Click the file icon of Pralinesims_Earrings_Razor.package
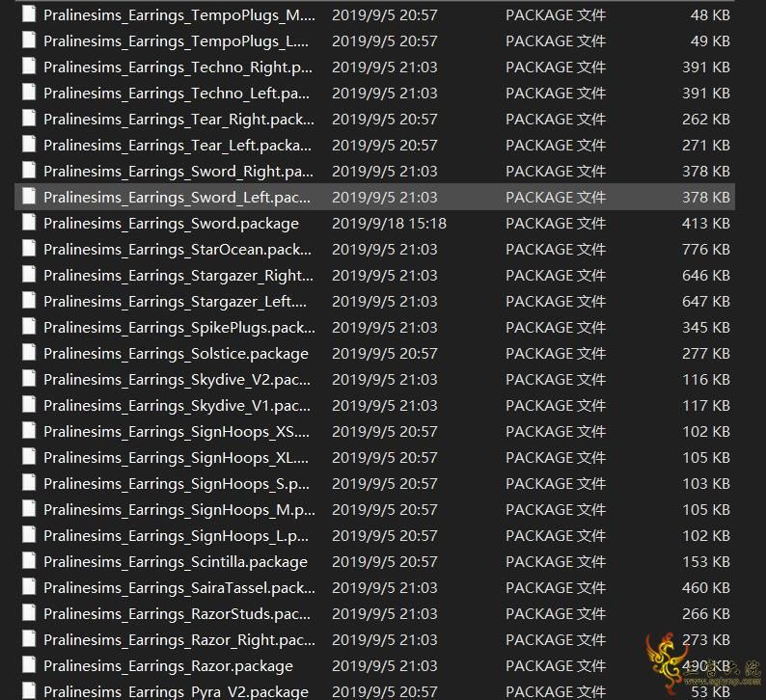The height and width of the screenshot is (700, 766). pos(29,665)
